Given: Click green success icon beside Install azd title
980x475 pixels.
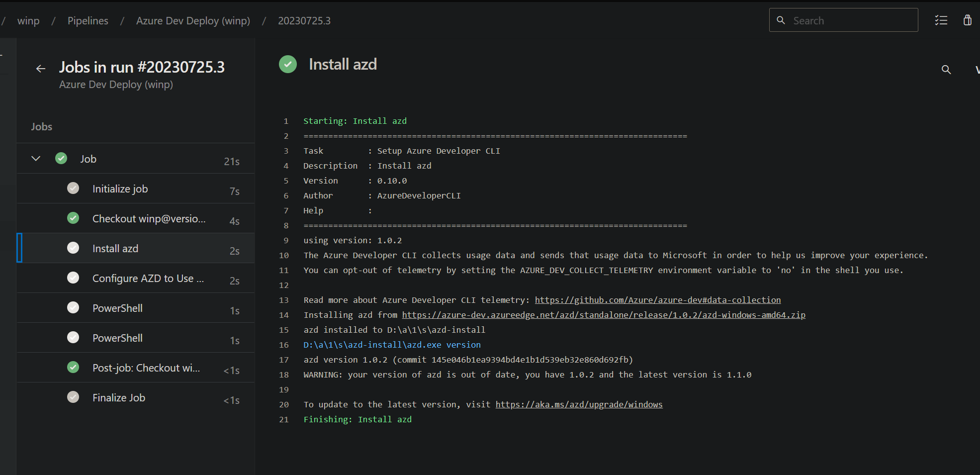Looking at the screenshot, I should tap(288, 64).
